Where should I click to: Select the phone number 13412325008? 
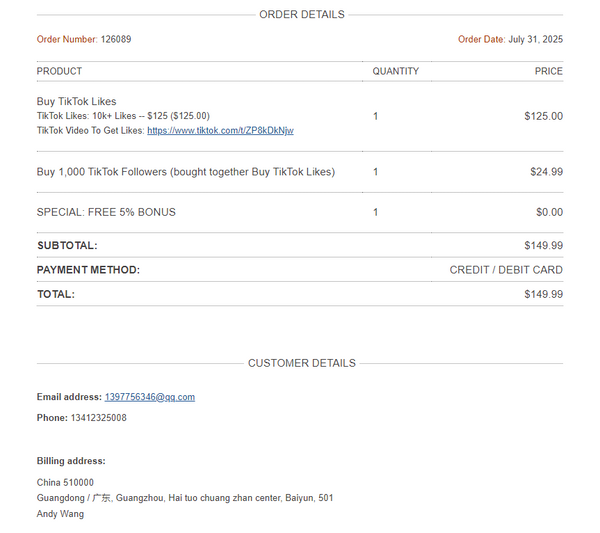[99, 417]
